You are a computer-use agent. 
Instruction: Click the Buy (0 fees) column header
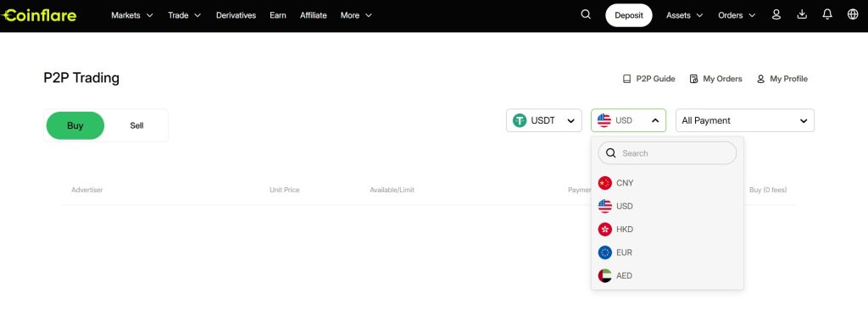(768, 190)
